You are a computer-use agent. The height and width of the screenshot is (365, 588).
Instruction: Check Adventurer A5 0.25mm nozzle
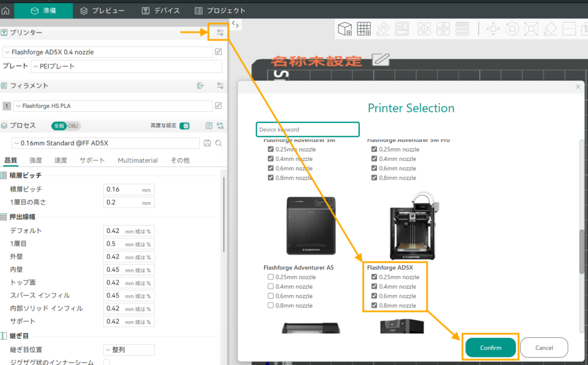point(271,277)
